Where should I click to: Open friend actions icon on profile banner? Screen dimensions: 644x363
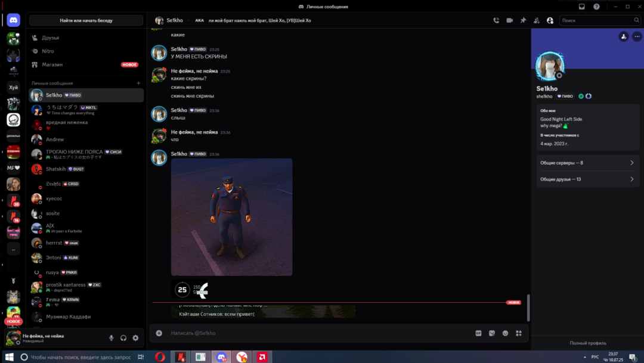pyautogui.click(x=624, y=36)
